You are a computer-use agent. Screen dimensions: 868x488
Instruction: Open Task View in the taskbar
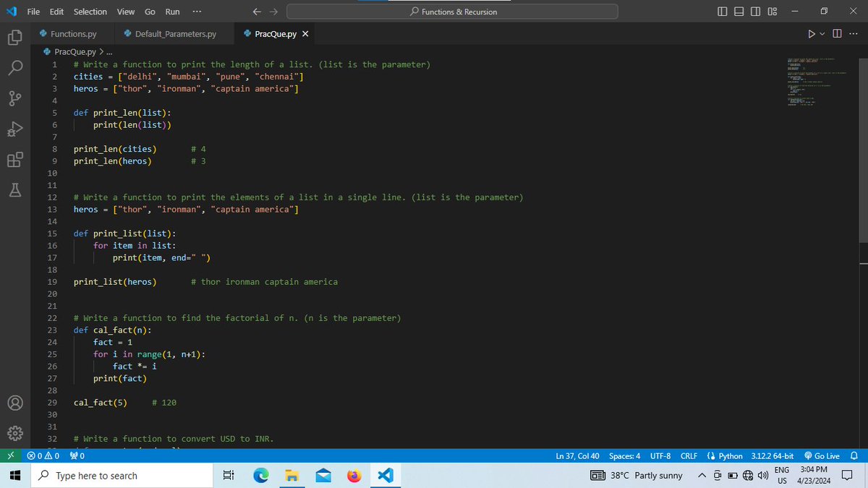(x=229, y=476)
